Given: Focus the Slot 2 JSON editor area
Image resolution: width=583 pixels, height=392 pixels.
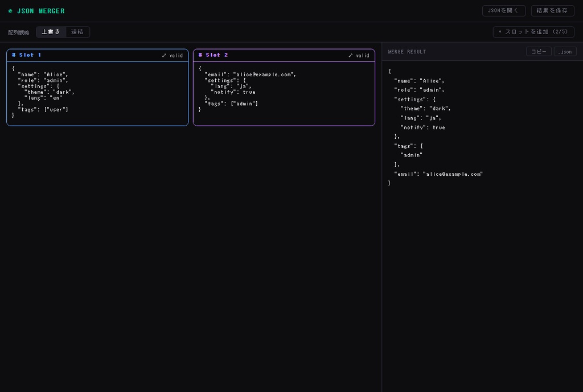Looking at the screenshot, I should pos(284,94).
